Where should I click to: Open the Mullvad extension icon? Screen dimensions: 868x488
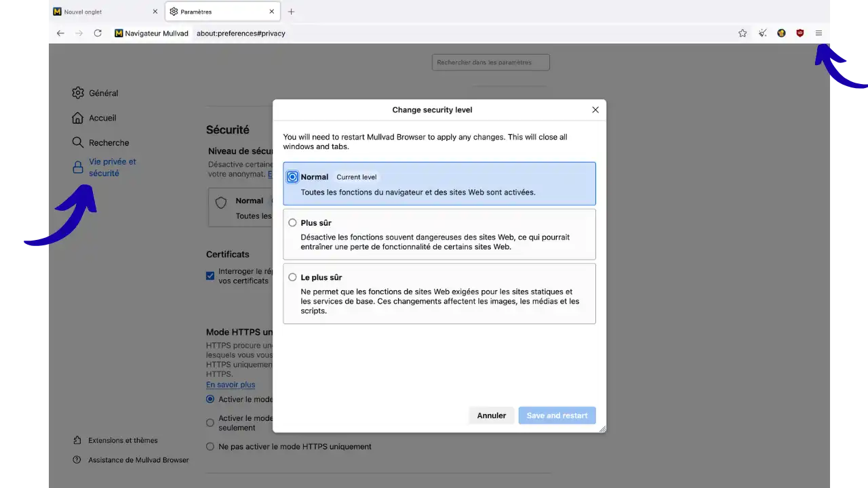[781, 33]
